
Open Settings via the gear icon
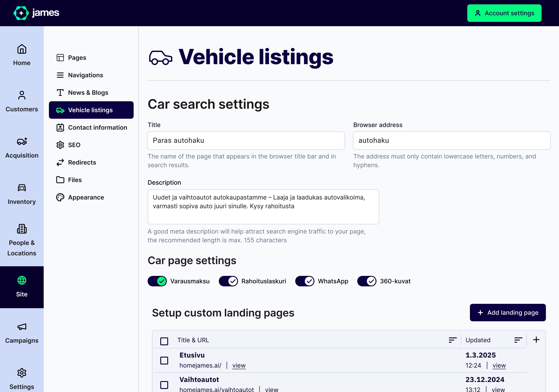click(x=21, y=373)
